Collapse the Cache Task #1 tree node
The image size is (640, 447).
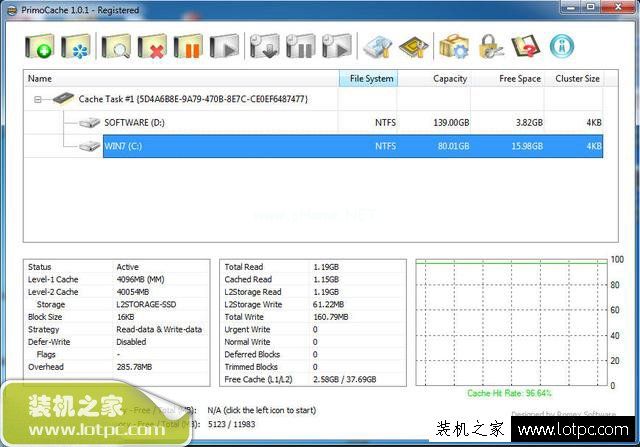(x=38, y=99)
